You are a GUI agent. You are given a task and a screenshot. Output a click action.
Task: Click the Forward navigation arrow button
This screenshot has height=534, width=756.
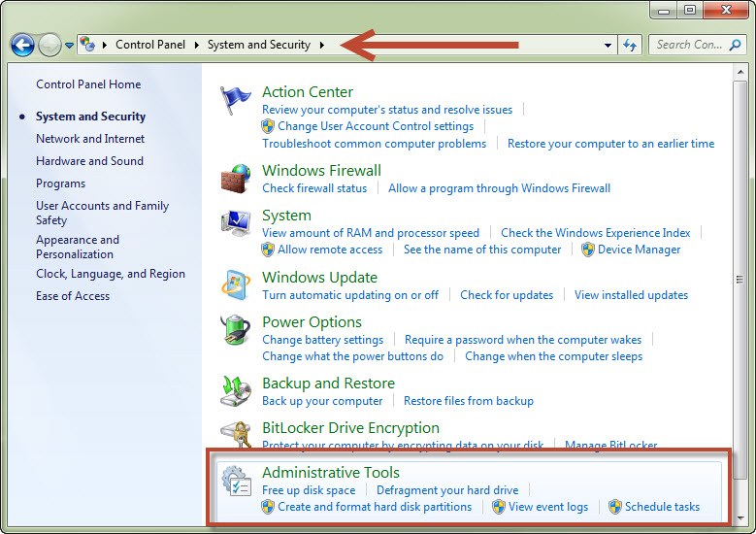[49, 46]
